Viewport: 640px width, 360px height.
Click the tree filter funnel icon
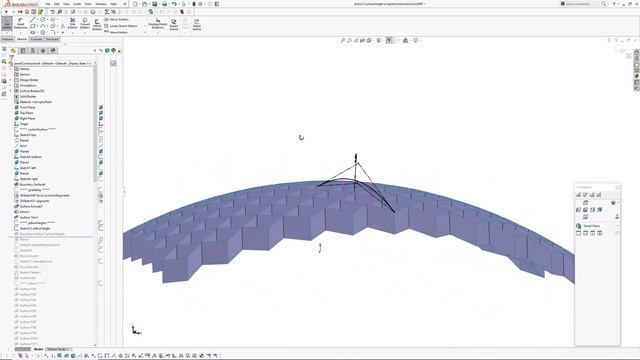[11, 57]
